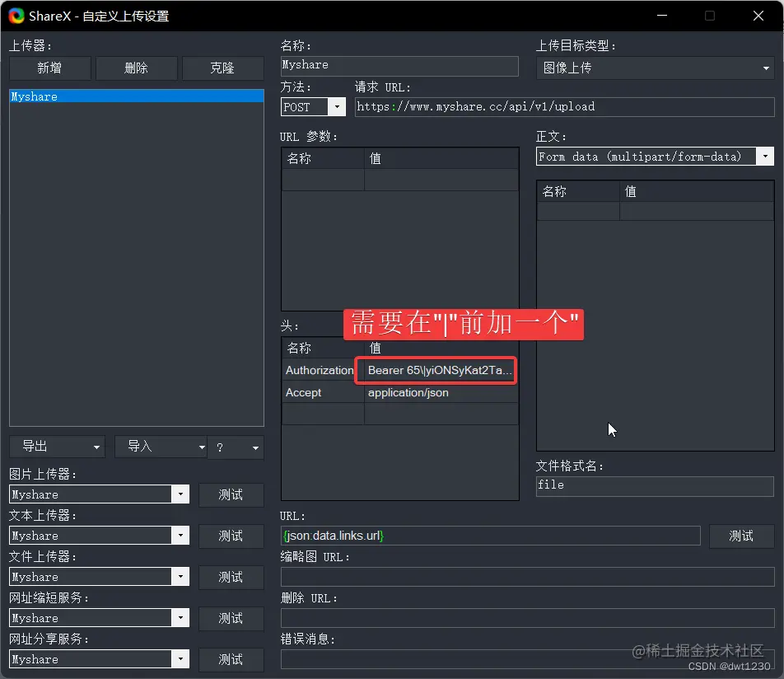784x679 pixels.
Task: Open the 导入 import dropdown
Action: click(x=160, y=446)
